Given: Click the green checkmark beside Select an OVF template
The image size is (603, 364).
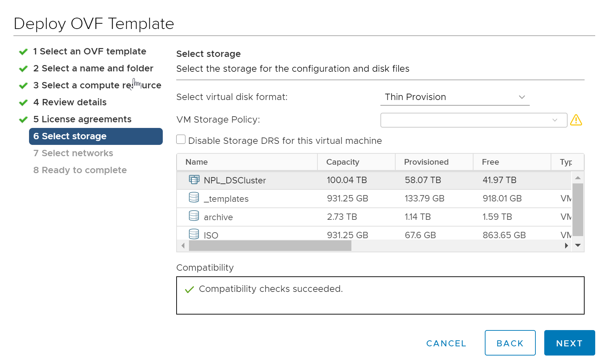Looking at the screenshot, I should 23,52.
